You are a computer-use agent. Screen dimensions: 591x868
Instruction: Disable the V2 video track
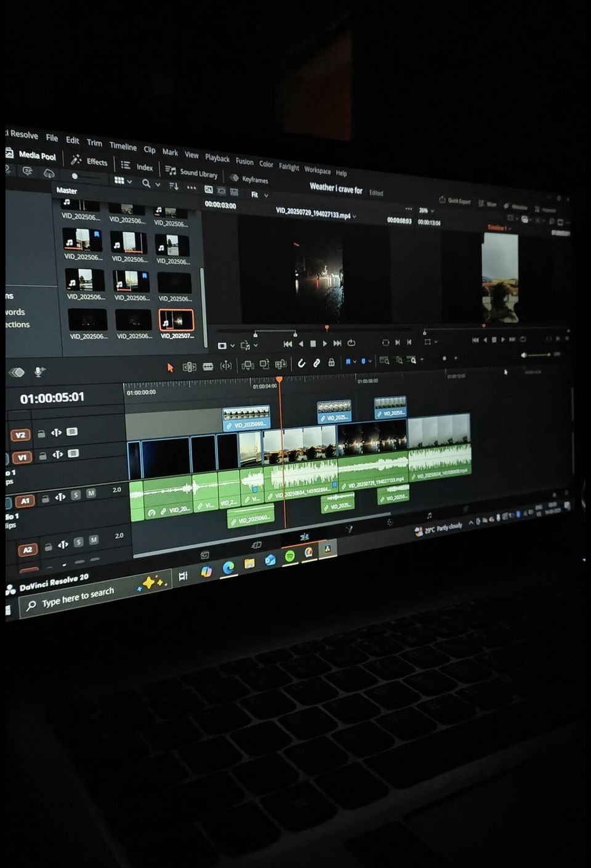click(x=72, y=432)
